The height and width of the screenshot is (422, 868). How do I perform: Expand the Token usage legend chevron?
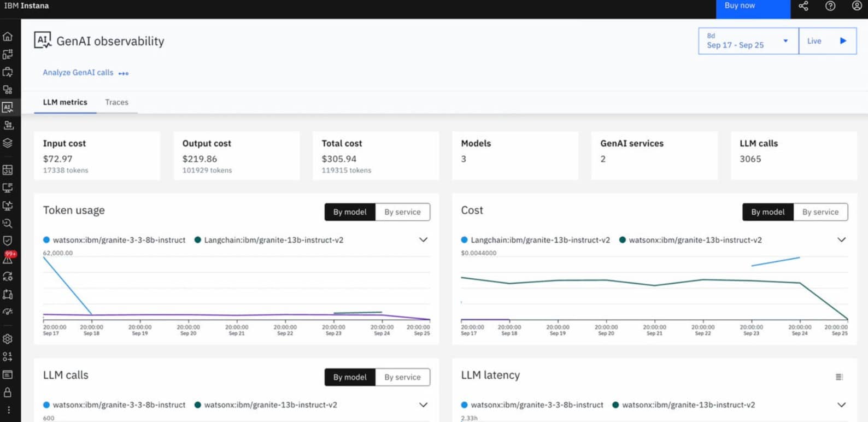point(423,240)
